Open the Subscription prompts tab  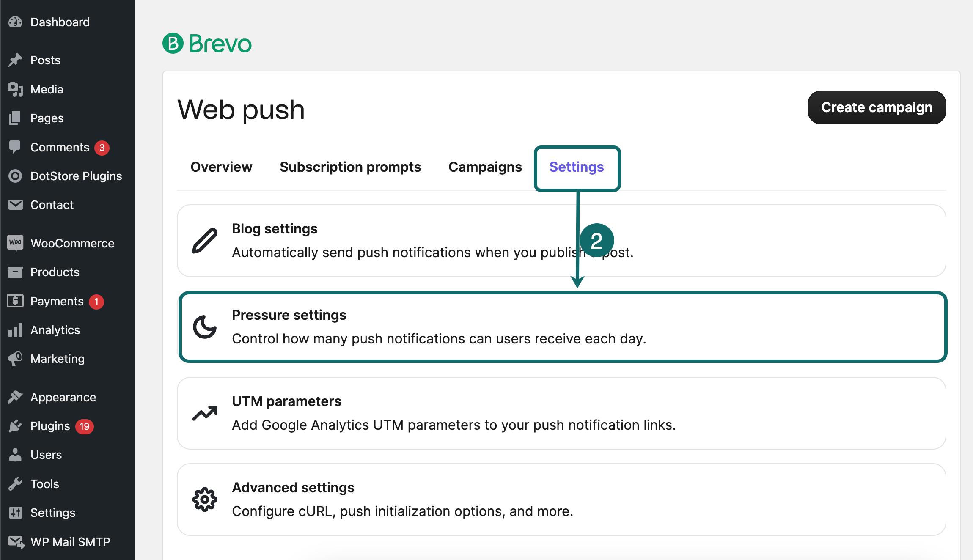tap(350, 167)
